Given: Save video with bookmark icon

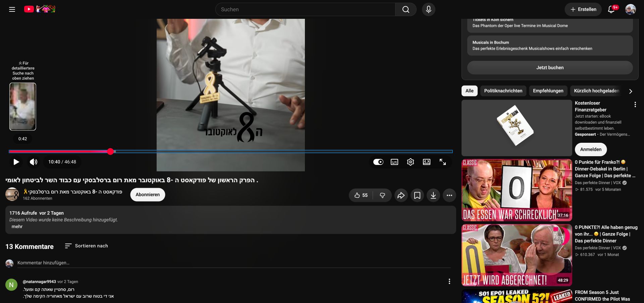Looking at the screenshot, I should coord(417,195).
